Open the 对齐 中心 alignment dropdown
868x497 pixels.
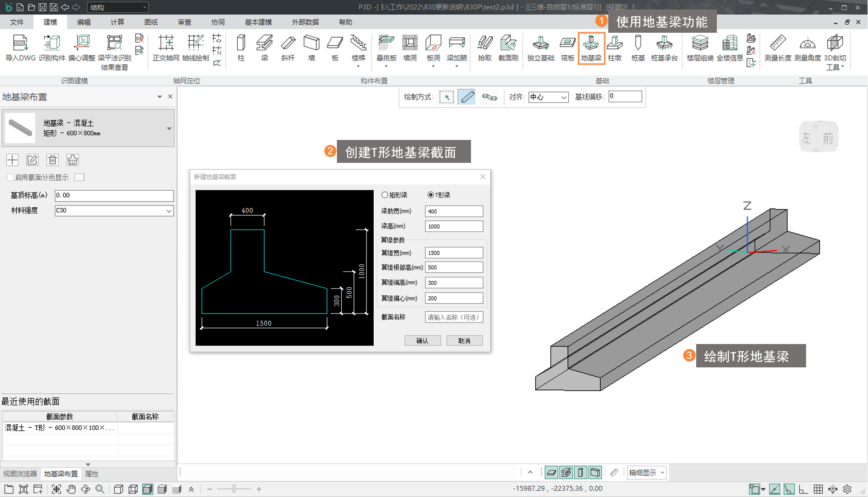pyautogui.click(x=548, y=97)
